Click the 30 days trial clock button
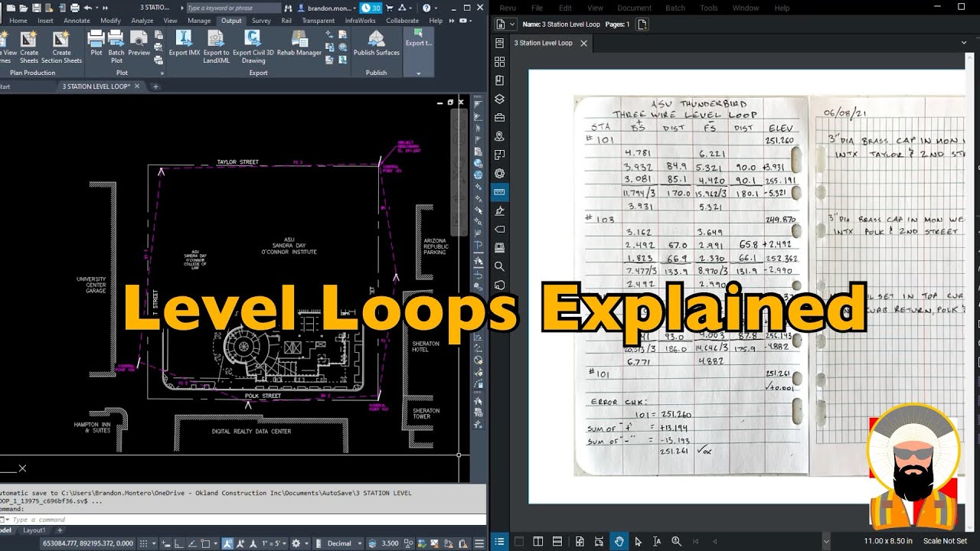This screenshot has width=980, height=551. (371, 8)
